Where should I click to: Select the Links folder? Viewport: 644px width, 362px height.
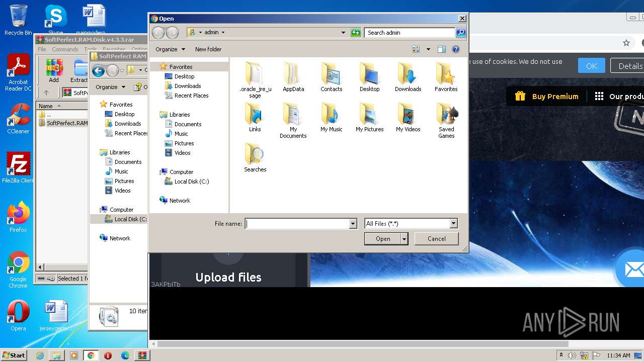click(255, 117)
